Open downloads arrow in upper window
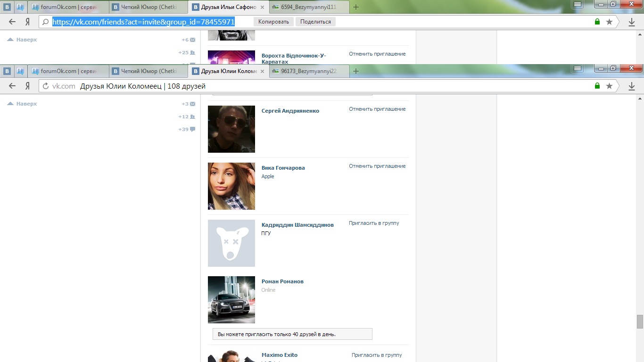The height and width of the screenshot is (362, 644). 632,22
